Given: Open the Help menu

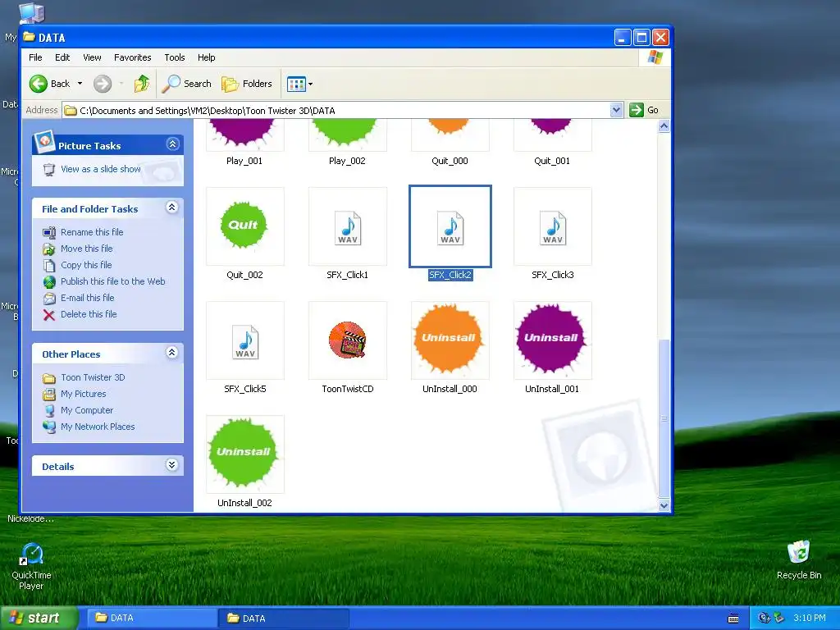Looking at the screenshot, I should click(x=206, y=57).
